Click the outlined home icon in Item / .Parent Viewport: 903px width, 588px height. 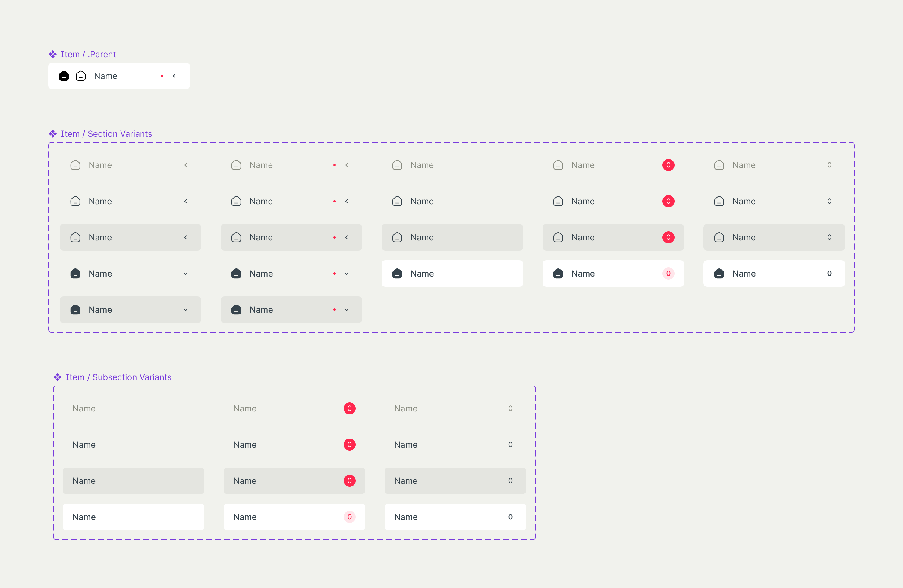[81, 76]
